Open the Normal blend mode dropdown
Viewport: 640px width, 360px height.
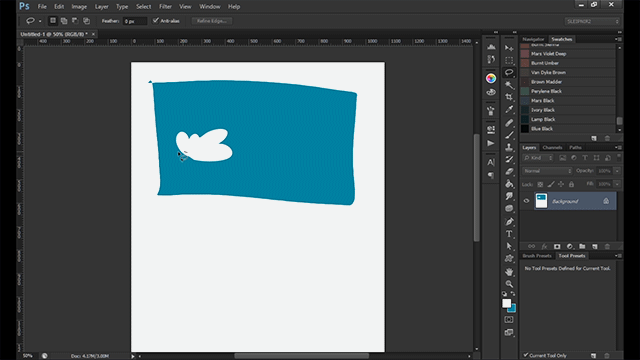[547, 171]
